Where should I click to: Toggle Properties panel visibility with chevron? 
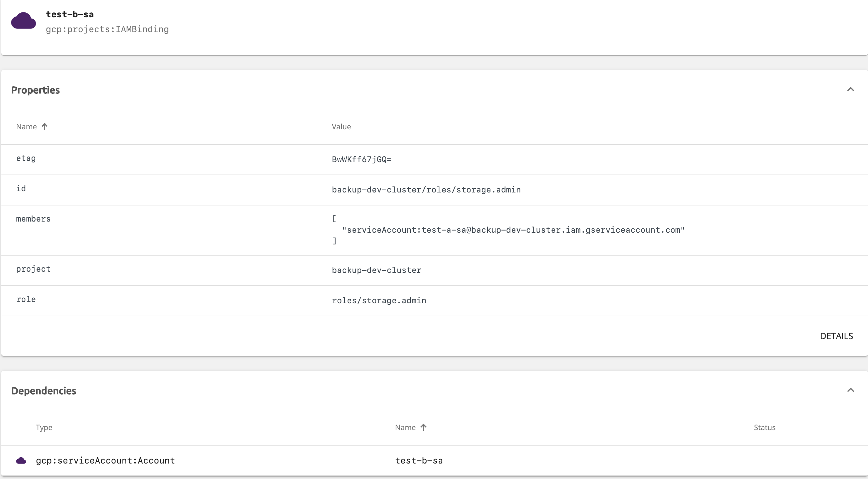click(851, 89)
